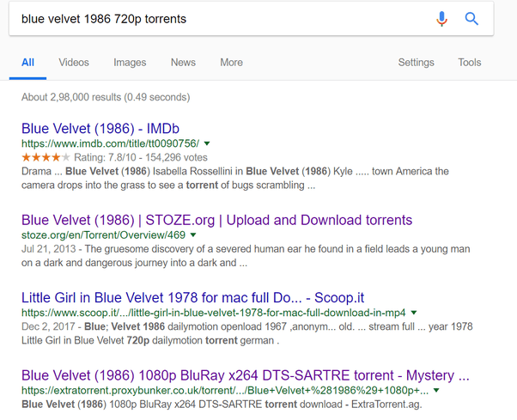Click the Scoop.it snippet line mentioning '720p dailymotion torrent german'
Viewport: 517px width, 420px height.
150,340
